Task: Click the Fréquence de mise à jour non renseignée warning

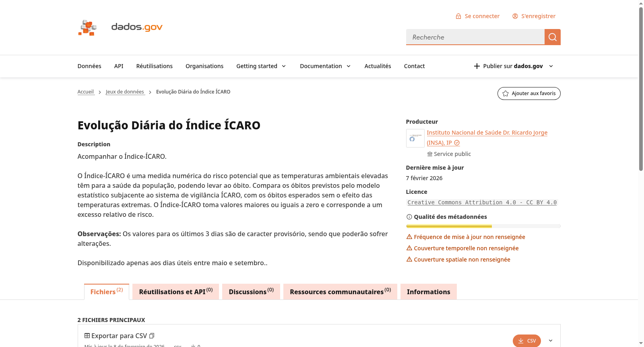Action: 466,237
